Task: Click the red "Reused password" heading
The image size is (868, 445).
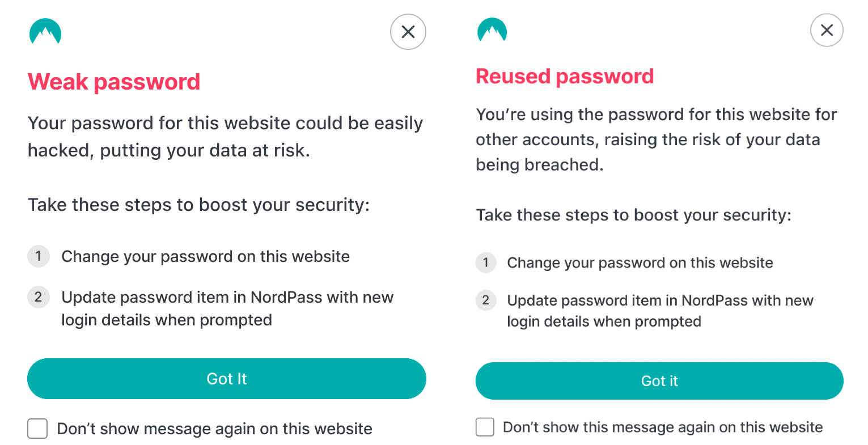Action: tap(565, 76)
